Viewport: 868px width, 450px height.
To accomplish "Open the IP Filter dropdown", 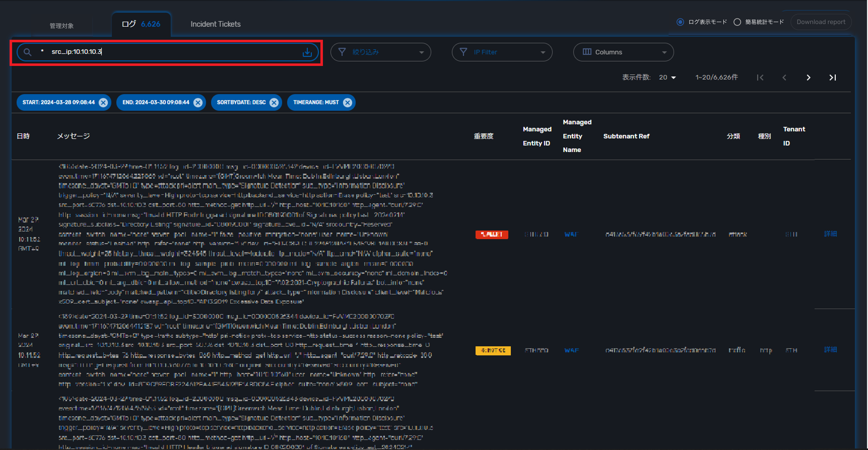I will coord(502,52).
